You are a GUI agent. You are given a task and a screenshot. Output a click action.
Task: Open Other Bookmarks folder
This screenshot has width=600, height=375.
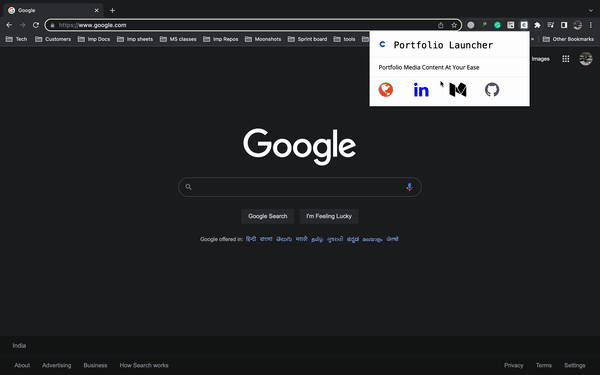coord(568,39)
